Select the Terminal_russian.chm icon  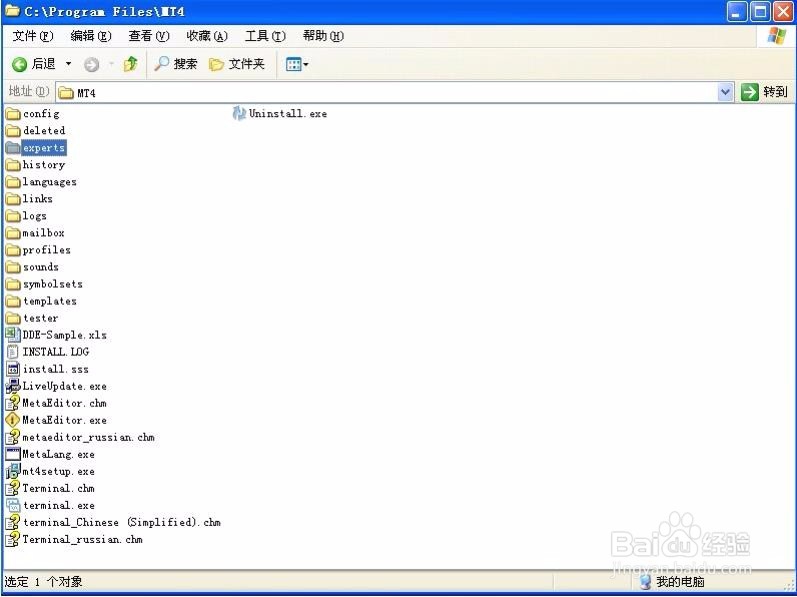(13, 540)
